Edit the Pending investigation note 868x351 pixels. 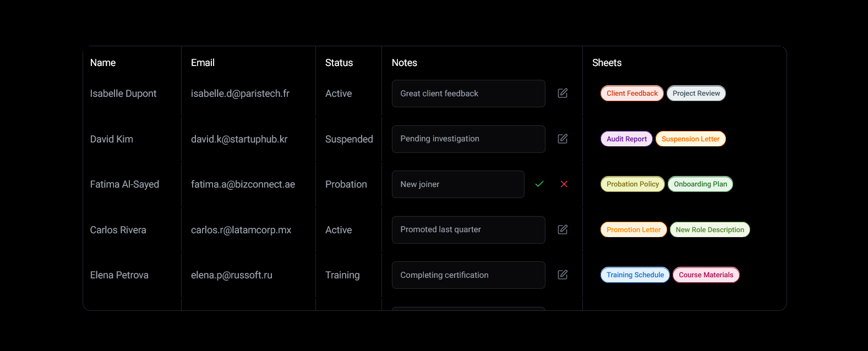pyautogui.click(x=563, y=139)
